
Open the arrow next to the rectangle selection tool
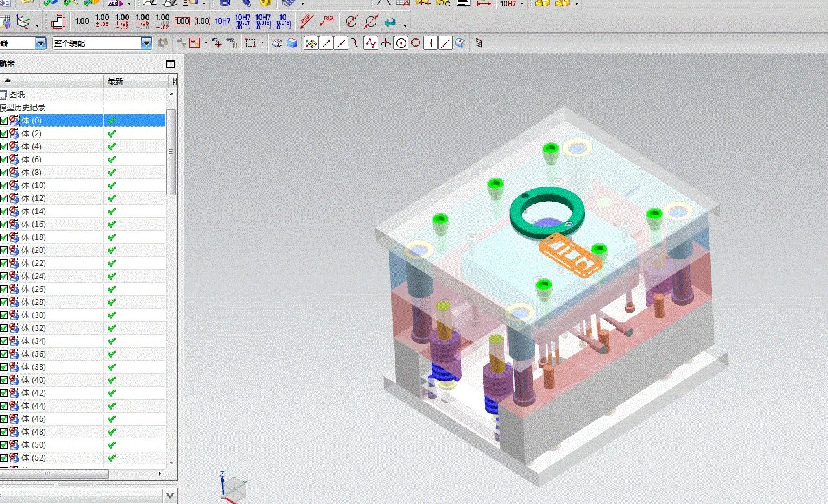coord(261,43)
